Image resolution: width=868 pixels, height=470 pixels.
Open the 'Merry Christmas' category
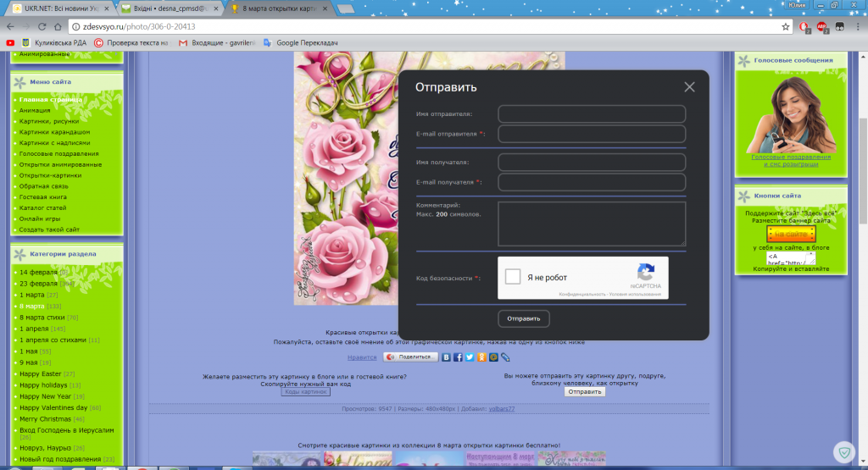(46, 419)
